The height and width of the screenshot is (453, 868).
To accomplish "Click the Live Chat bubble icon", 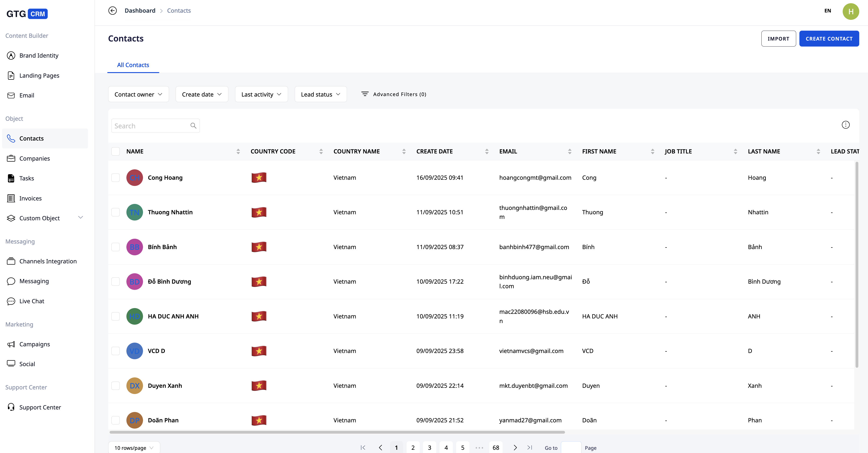I will (11, 301).
